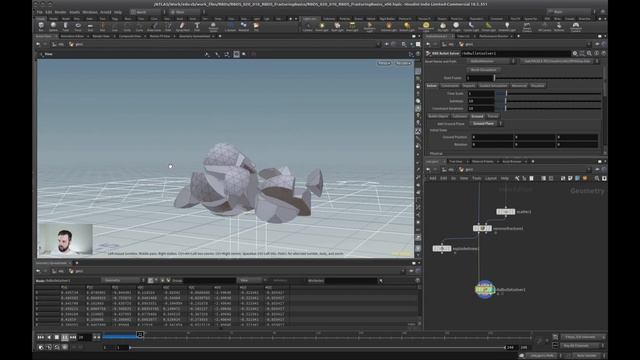Viewport: 640px width, 360px height.
Task: Select the Font shelf tool
Action: 197,27
